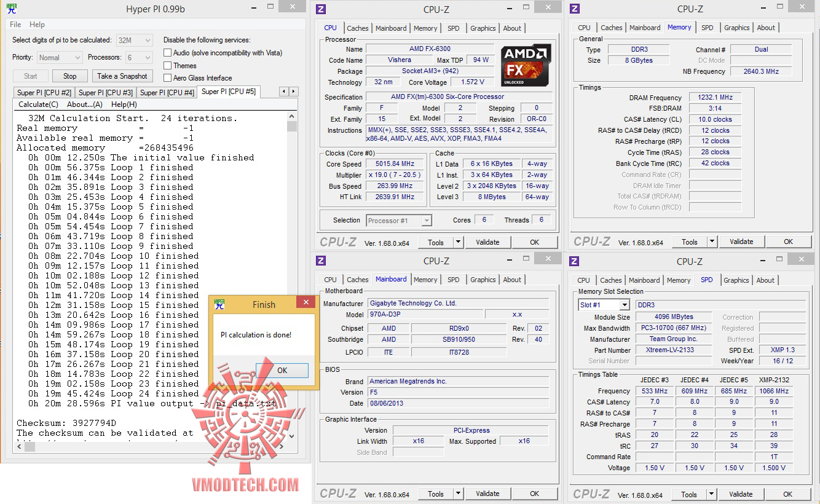Switch to the Super PI [CPU #4] tab
This screenshot has height=504, width=820.
pos(167,93)
